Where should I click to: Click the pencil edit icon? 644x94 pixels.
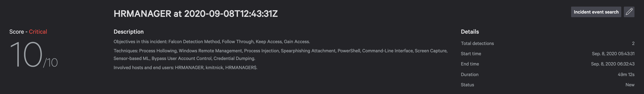[629, 12]
